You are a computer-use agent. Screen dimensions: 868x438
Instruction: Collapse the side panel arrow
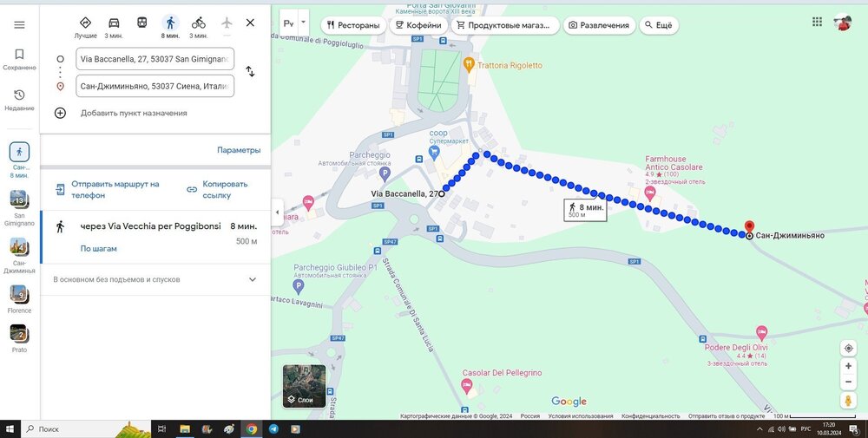[x=277, y=212]
